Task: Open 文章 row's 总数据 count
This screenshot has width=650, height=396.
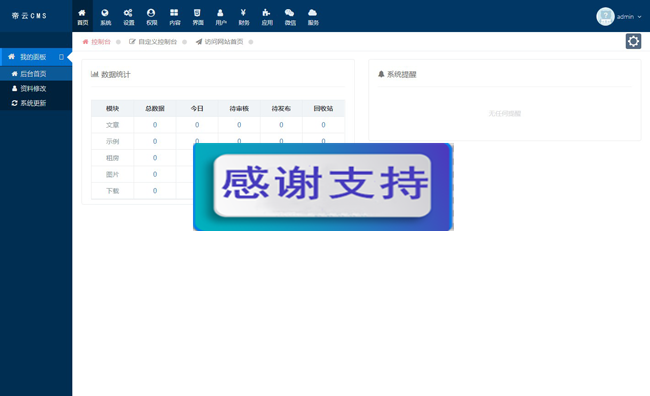Action: [x=155, y=125]
